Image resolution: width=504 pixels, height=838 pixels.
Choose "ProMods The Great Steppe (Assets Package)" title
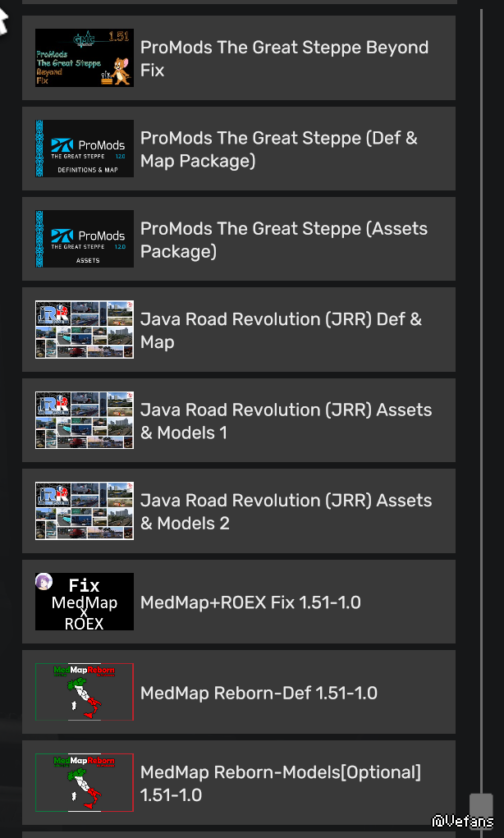tap(283, 239)
